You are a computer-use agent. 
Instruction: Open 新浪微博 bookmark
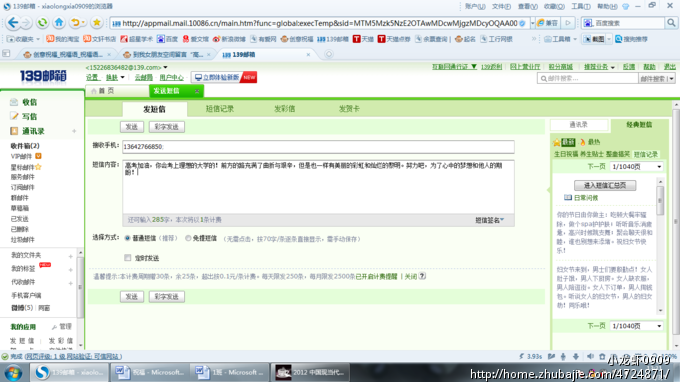pyautogui.click(x=229, y=39)
